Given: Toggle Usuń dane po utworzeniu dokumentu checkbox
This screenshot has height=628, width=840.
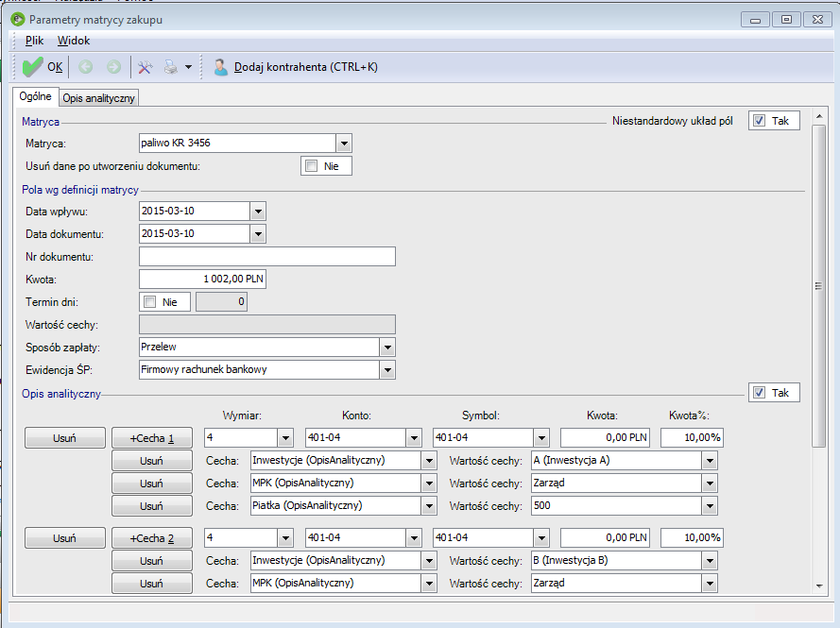Looking at the screenshot, I should 311,166.
